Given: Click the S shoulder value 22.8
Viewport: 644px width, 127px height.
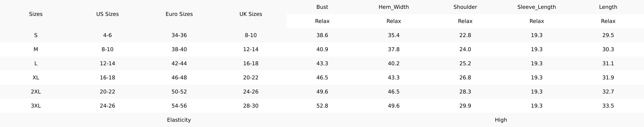Looking at the screenshot, I should click(465, 35).
